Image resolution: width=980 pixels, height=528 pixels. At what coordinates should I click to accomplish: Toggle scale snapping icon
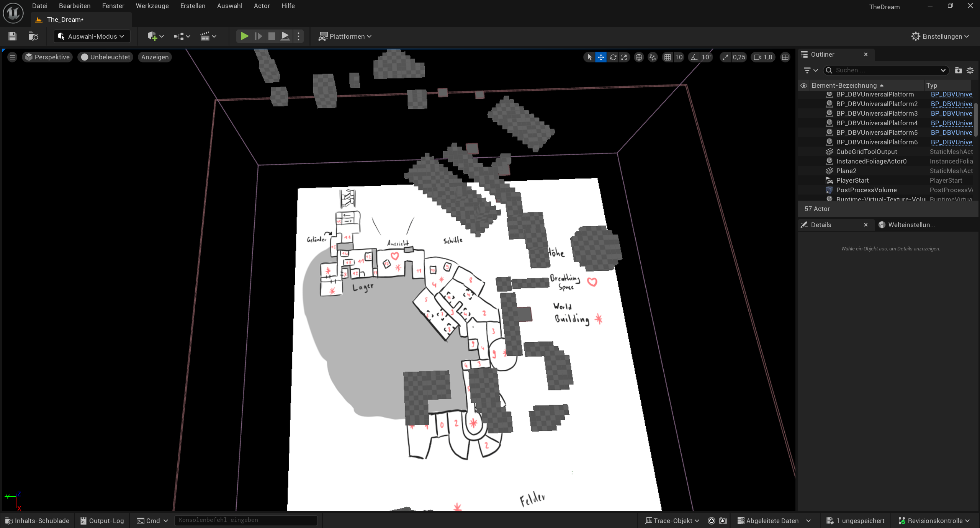[725, 57]
